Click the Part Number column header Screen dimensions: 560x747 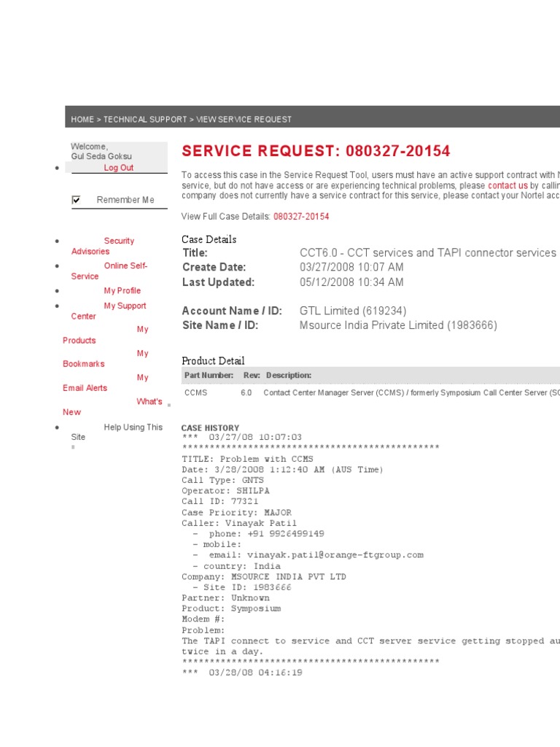[209, 375]
